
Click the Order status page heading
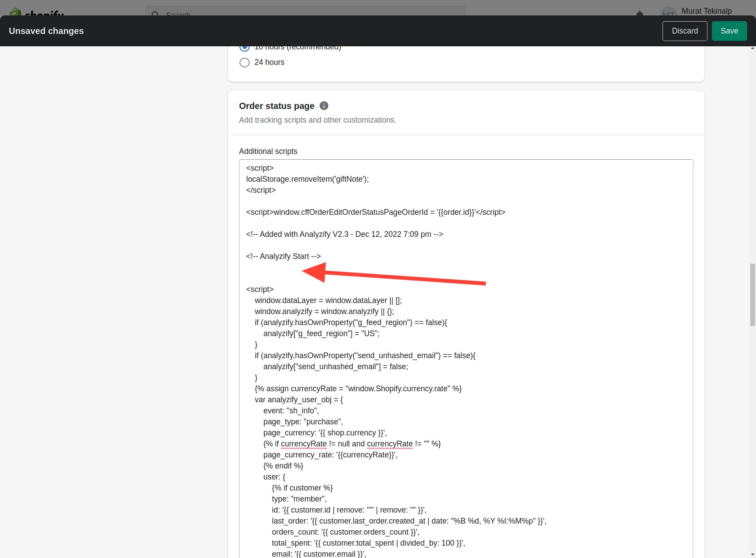(277, 106)
